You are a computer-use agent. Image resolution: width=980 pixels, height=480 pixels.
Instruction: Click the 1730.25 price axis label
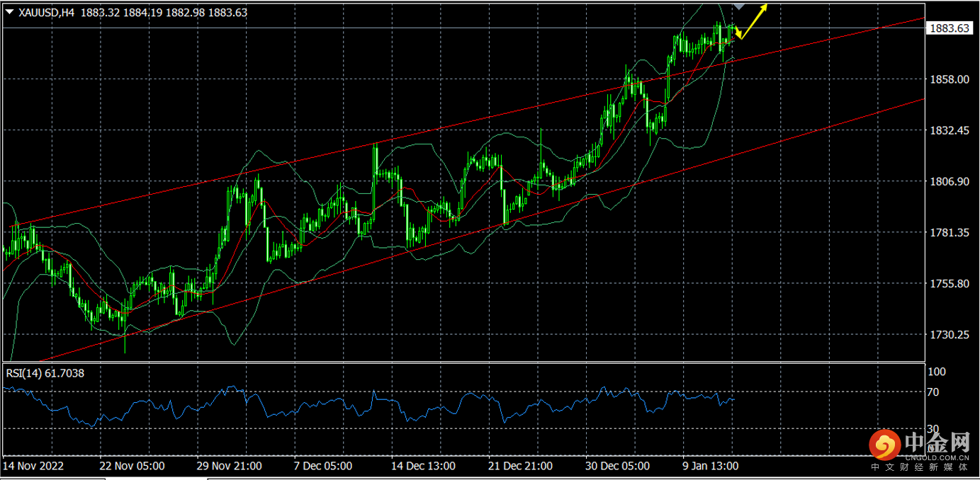coord(948,335)
